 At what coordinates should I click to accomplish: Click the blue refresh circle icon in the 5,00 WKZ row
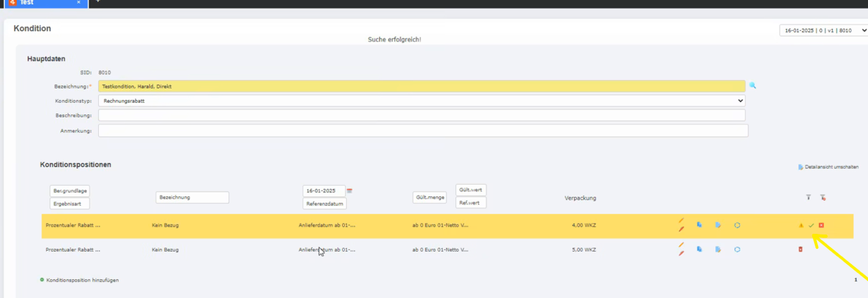tap(737, 250)
